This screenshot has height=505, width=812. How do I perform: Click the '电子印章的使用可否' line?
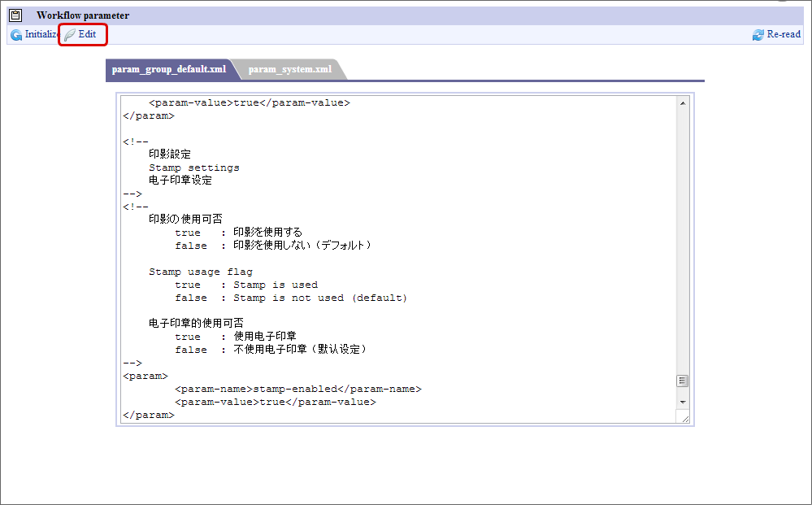tap(196, 323)
